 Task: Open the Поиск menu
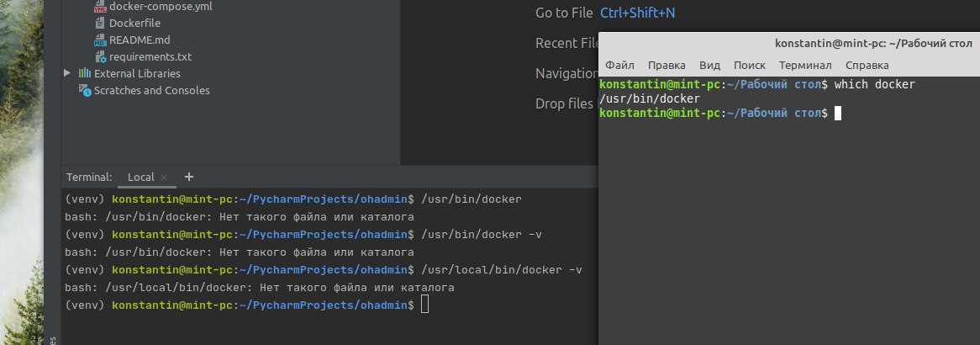coord(750,66)
